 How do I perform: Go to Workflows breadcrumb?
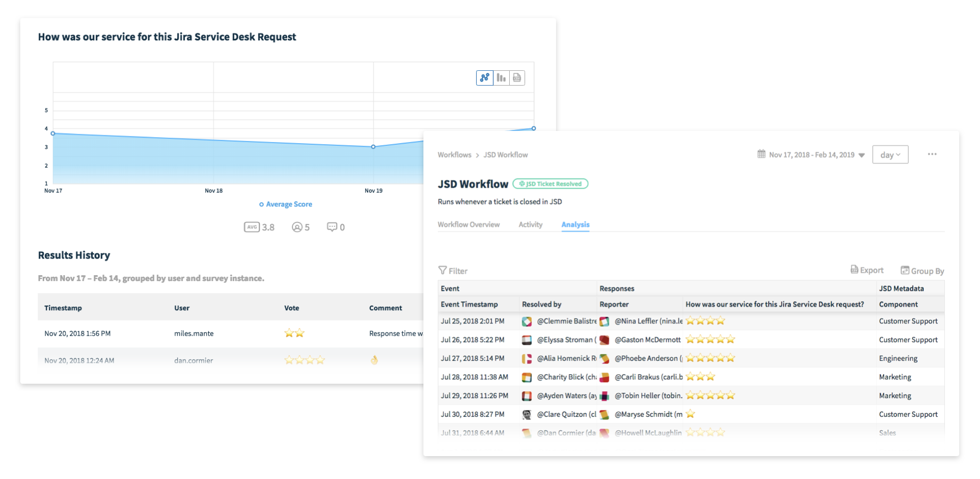pos(454,155)
